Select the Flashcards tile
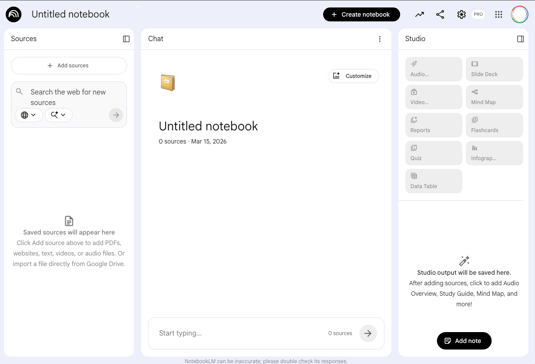Viewport: 535px width, 364px height. click(494, 125)
